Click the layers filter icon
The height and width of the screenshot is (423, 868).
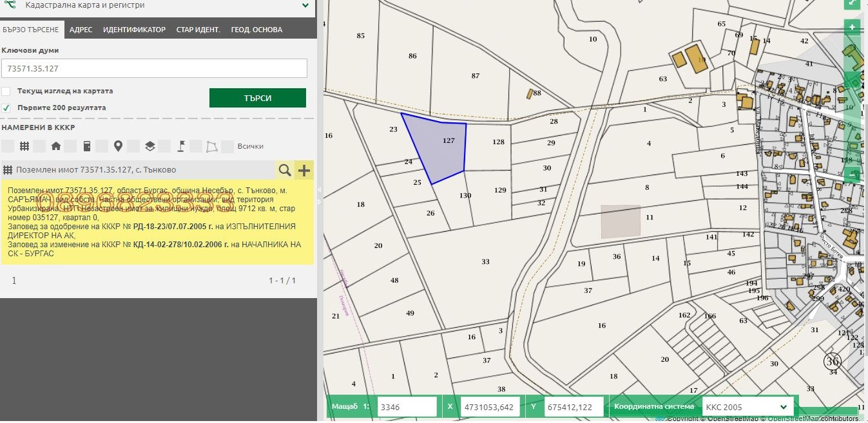tap(149, 146)
